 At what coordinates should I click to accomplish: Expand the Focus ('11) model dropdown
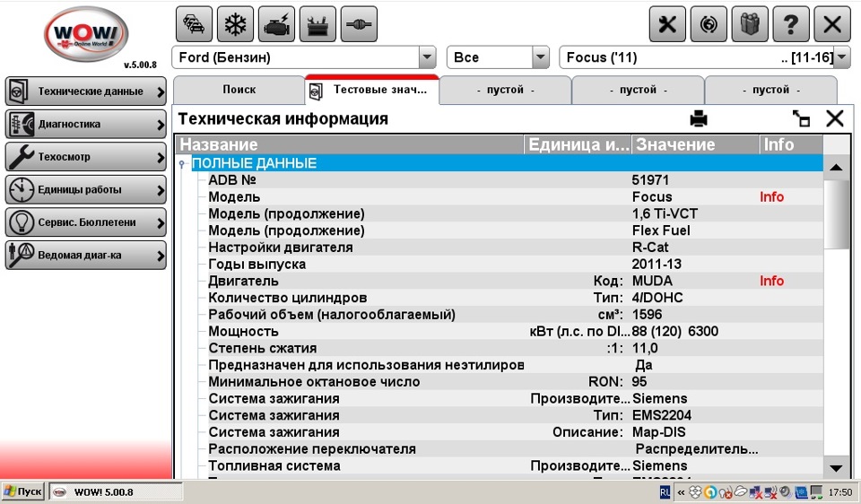click(842, 57)
